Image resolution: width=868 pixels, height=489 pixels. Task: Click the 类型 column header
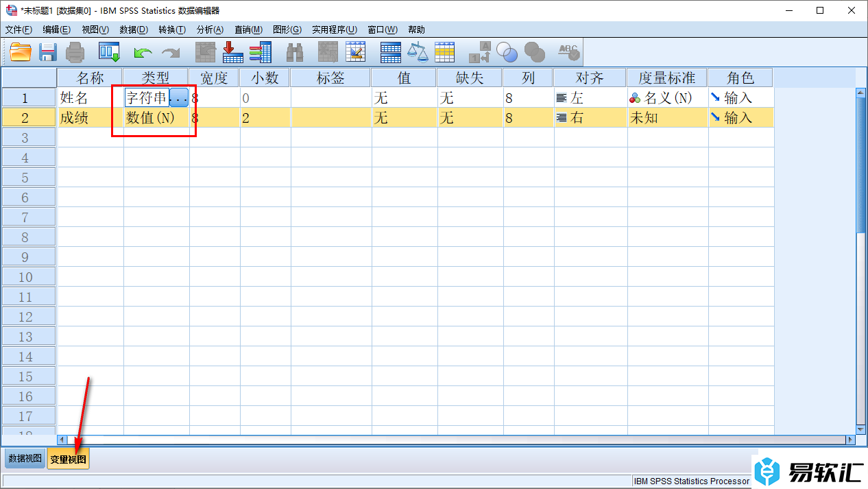pyautogui.click(x=156, y=78)
